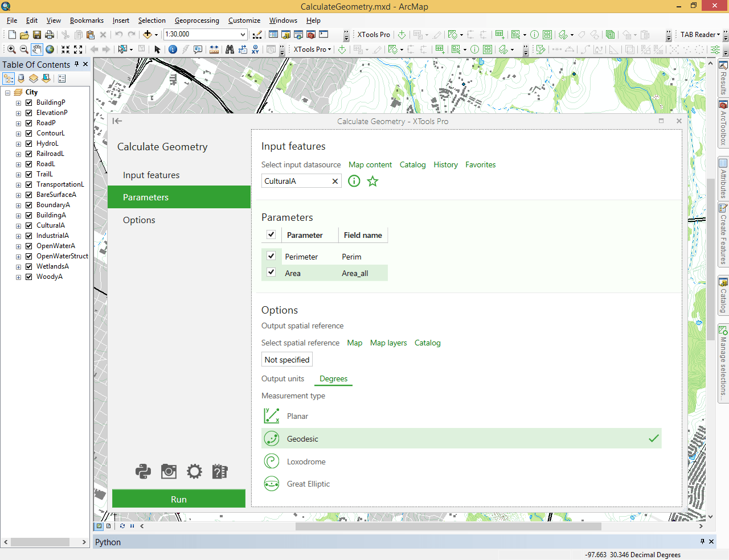Toggle the CulturalA layer visibility
This screenshot has height=560, width=729.
tap(28, 225)
